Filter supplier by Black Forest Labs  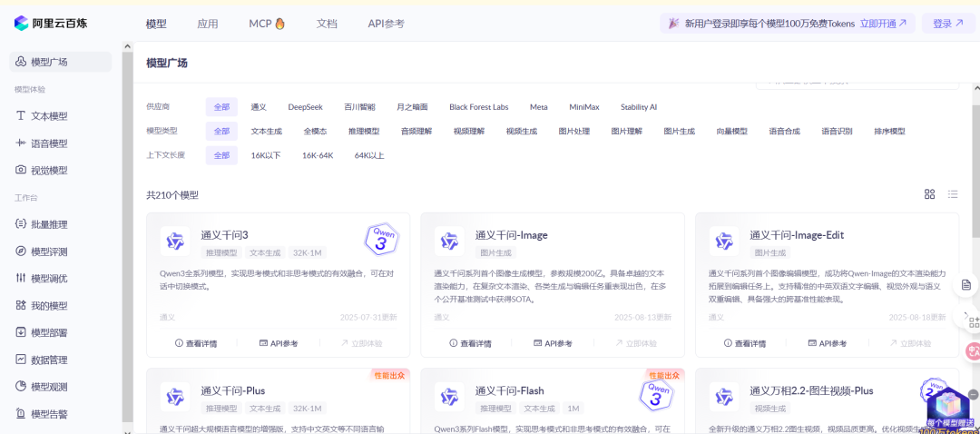point(479,107)
